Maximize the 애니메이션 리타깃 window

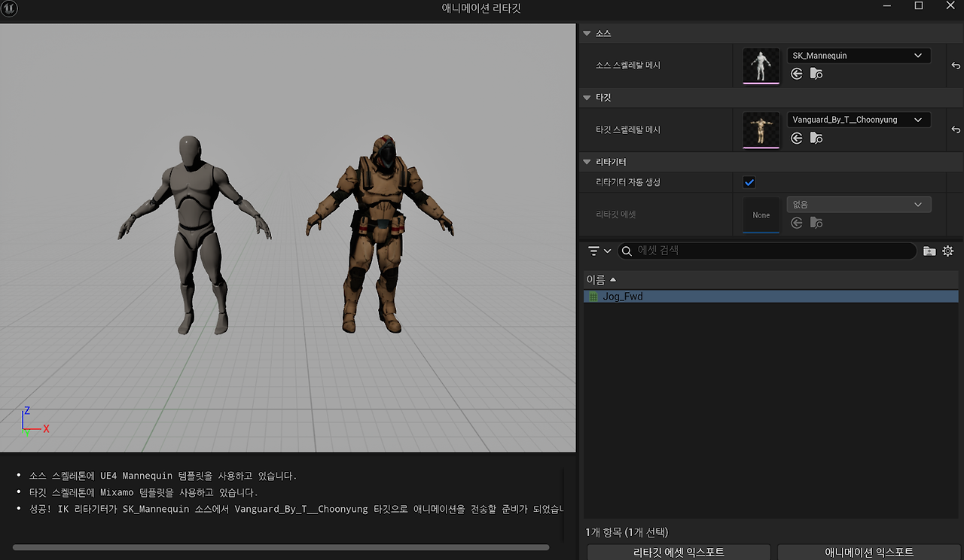(x=919, y=6)
